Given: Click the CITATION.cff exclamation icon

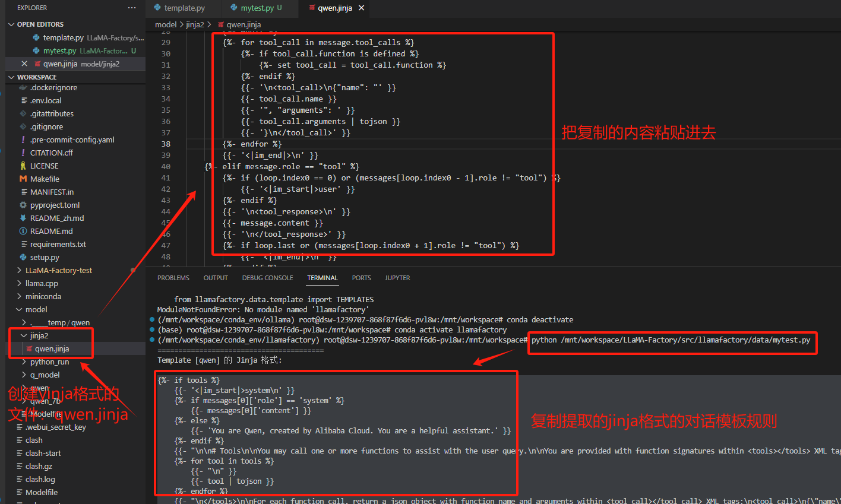Looking at the screenshot, I should (x=23, y=153).
